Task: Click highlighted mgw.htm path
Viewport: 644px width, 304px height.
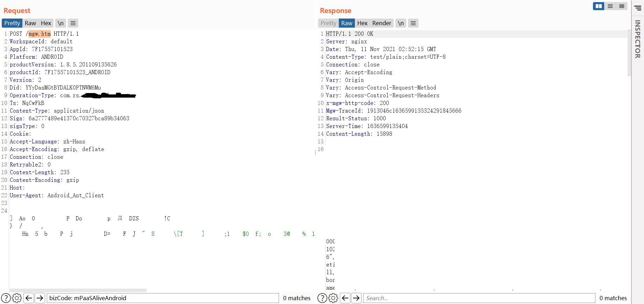Action: [40, 34]
